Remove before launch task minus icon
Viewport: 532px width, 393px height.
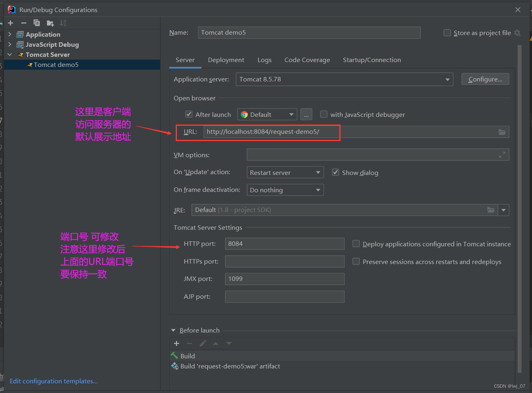coord(189,343)
